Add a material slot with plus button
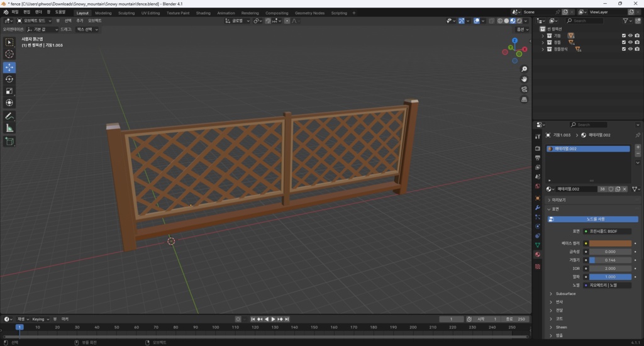Screen dimensions: 644x346 click(x=638, y=147)
